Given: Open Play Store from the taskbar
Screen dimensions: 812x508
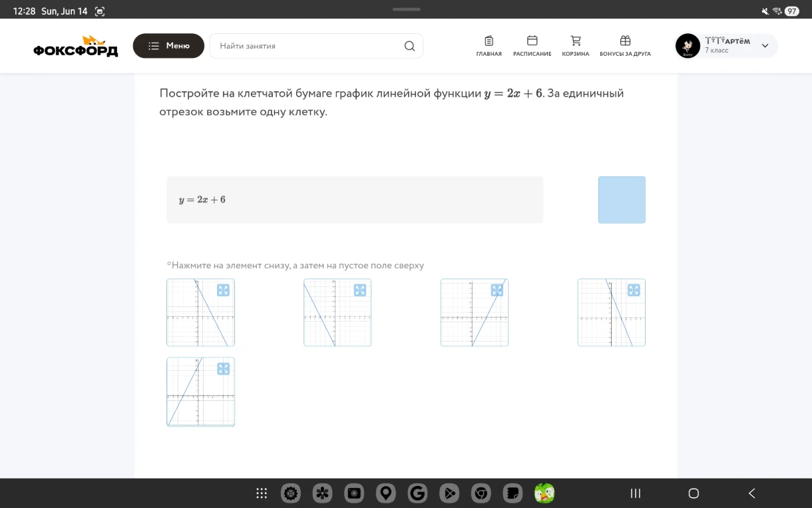Looking at the screenshot, I should (x=449, y=493).
